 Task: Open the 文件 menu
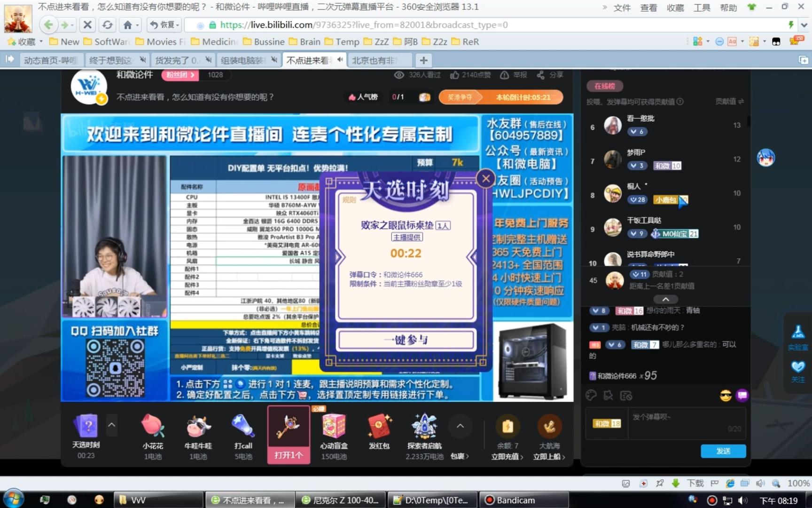[622, 8]
